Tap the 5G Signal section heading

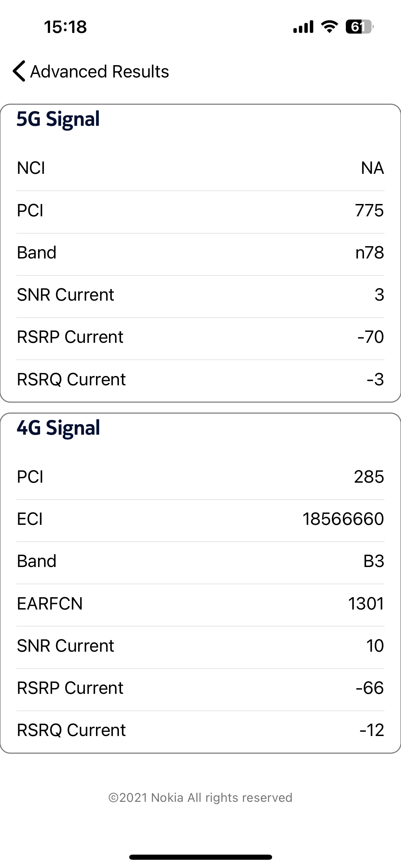[x=58, y=119]
